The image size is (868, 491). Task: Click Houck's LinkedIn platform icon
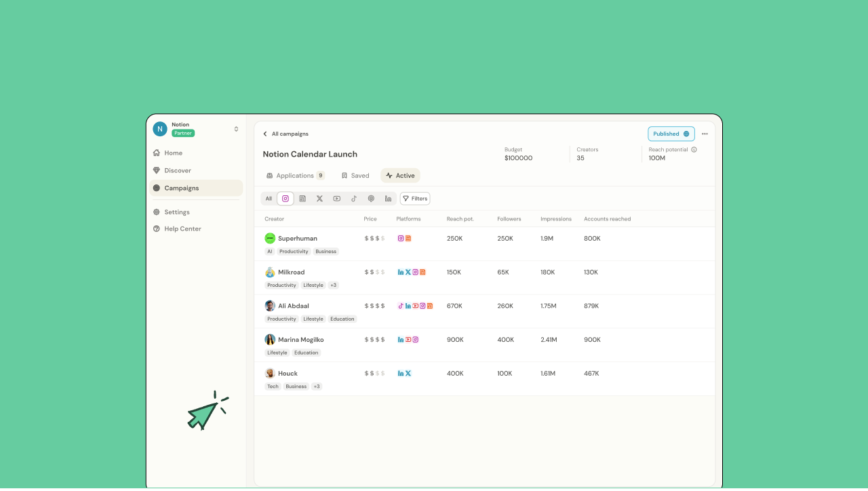click(401, 374)
